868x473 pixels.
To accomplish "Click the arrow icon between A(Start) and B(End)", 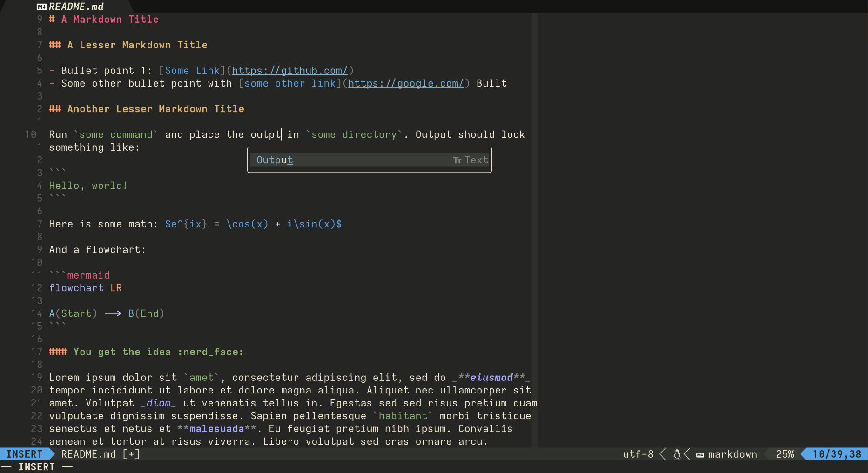I will (113, 313).
